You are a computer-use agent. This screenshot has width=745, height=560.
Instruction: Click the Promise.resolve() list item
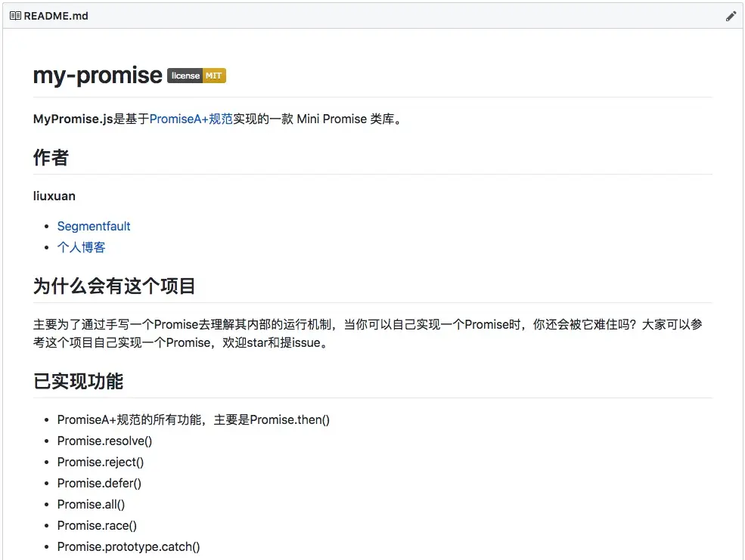(x=104, y=441)
